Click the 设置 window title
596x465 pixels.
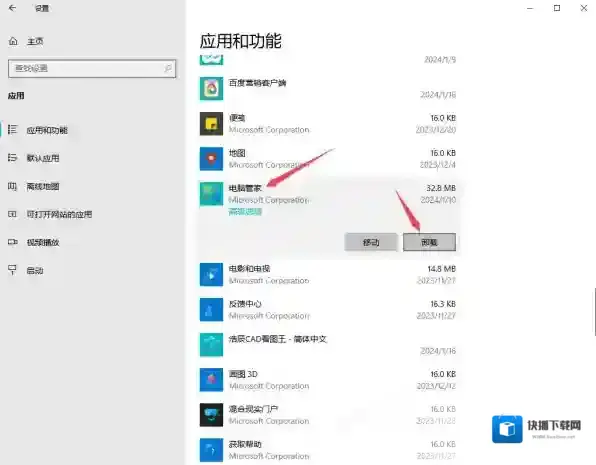point(42,8)
